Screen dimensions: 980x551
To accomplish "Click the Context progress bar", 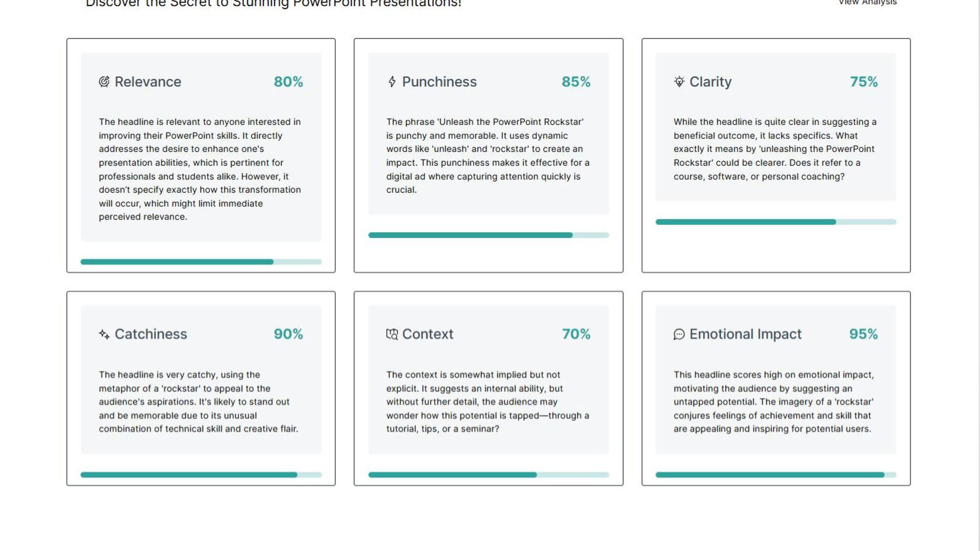I will (488, 475).
